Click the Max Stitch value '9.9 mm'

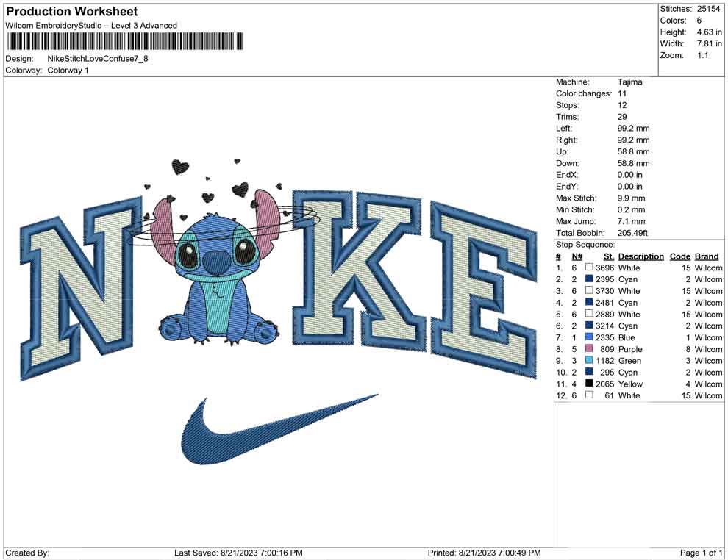coord(631,198)
